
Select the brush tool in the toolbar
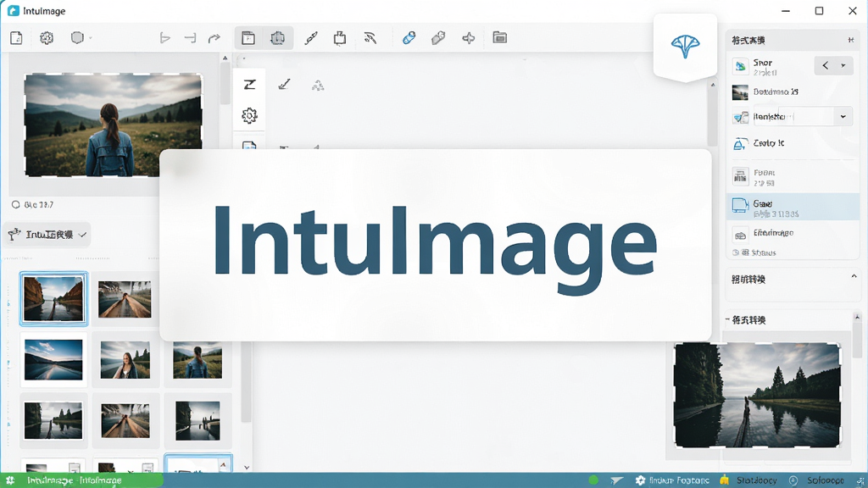(x=311, y=37)
